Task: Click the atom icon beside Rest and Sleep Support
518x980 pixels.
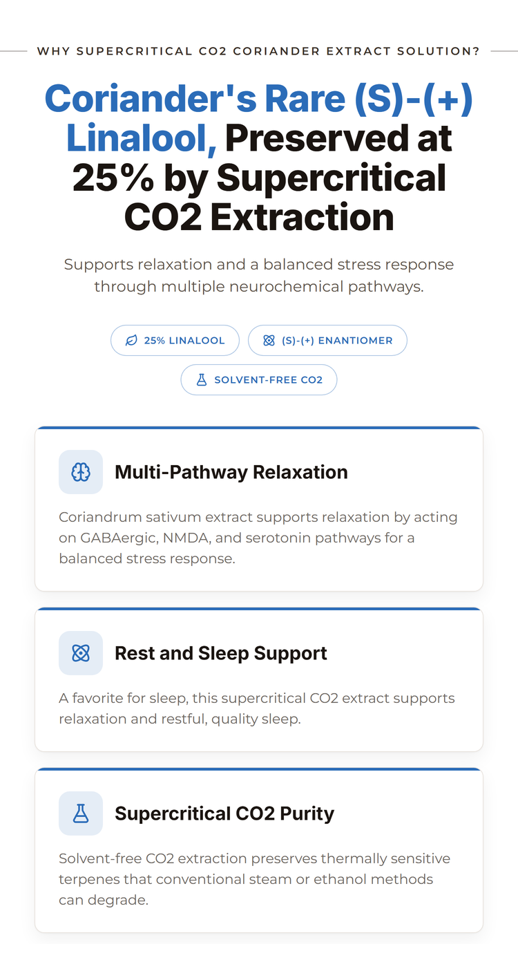Action: (x=81, y=653)
